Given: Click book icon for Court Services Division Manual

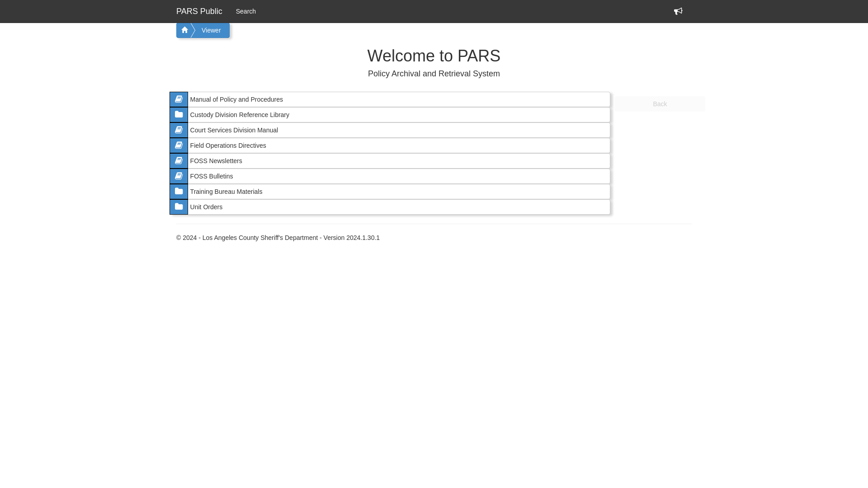Looking at the screenshot, I should [x=179, y=130].
